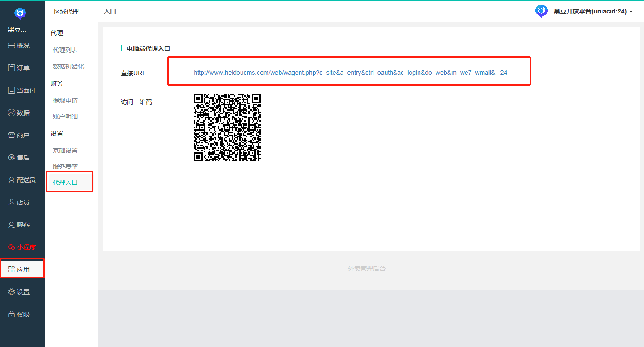Go to 服务费率 submenu item
The image size is (644, 347).
pos(65,167)
